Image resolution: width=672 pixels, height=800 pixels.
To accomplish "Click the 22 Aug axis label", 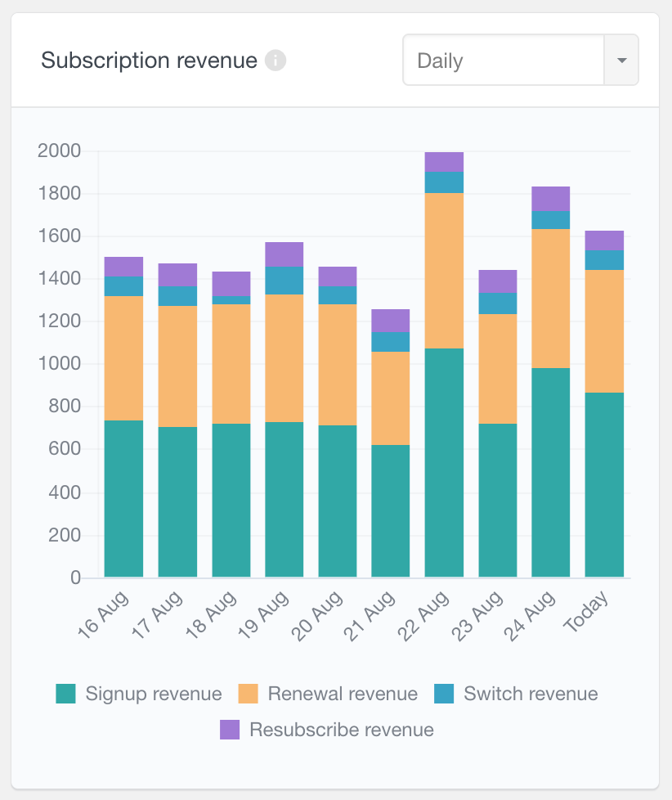I will pos(423,615).
